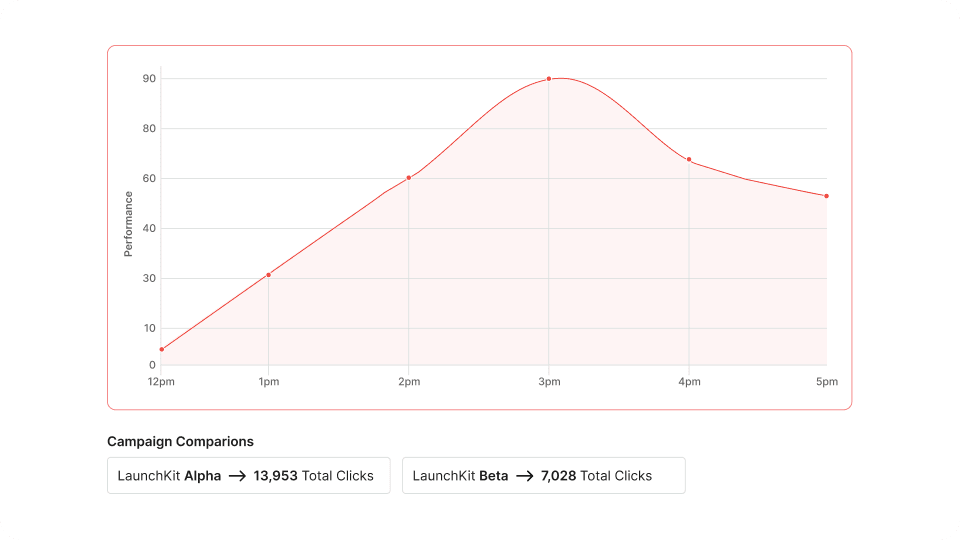
Task: Click the 13,953 clicks value
Action: coord(276,476)
